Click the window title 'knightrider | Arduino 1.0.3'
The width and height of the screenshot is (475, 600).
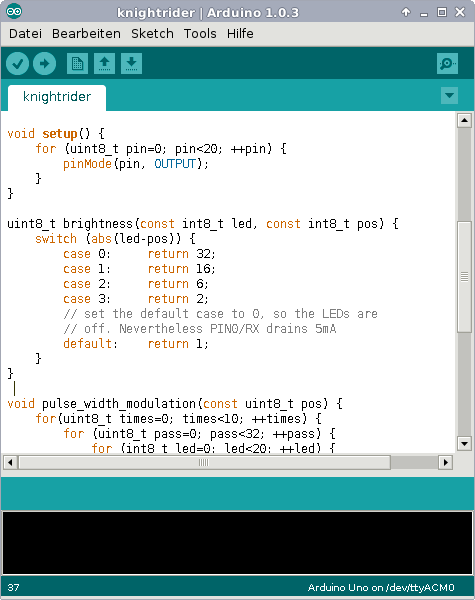[x=208, y=13]
